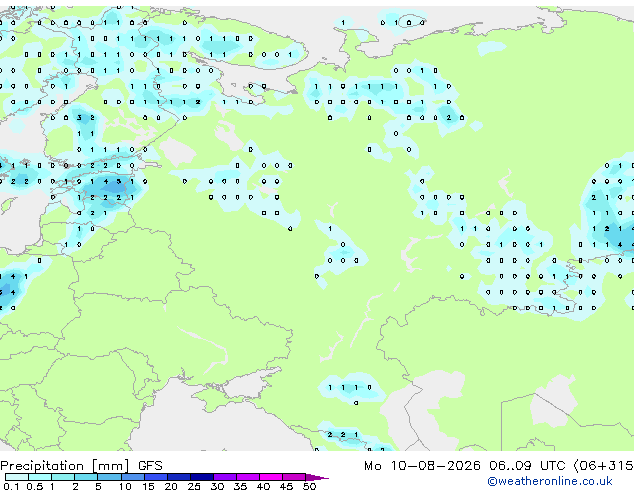Select the 1–2 mm legend swatch
The width and height of the screenshot is (634, 490).
click(63, 477)
